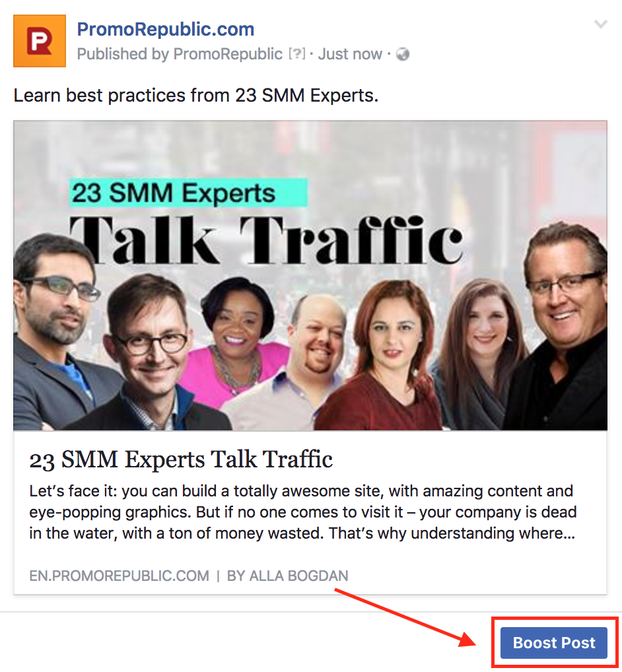Click "Published by PromoRepublic" text
The height and width of the screenshot is (672, 622).
coord(180,54)
